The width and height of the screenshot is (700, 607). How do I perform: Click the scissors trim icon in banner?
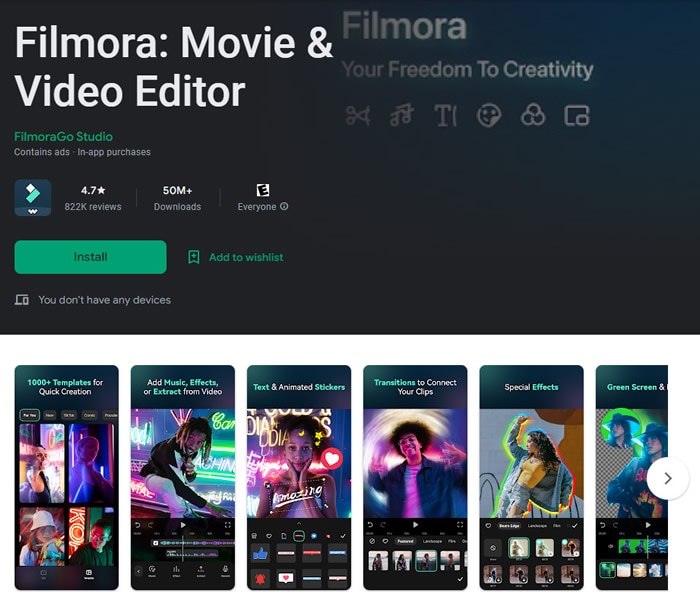click(x=358, y=116)
